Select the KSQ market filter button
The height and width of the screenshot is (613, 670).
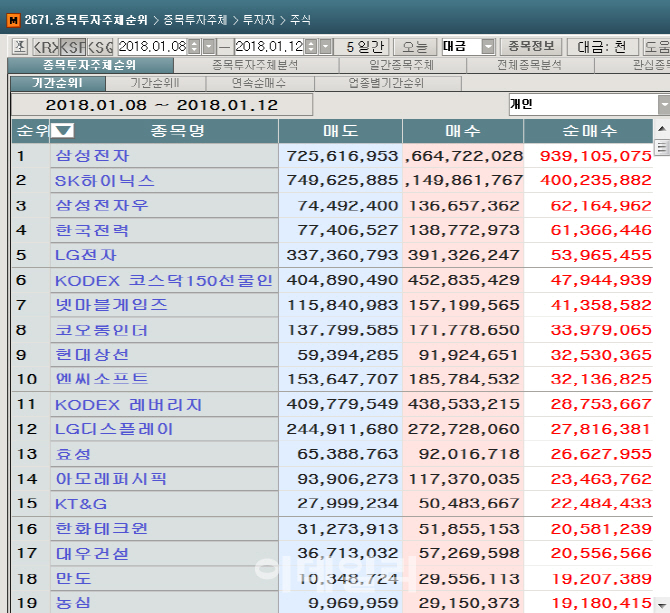point(100,47)
